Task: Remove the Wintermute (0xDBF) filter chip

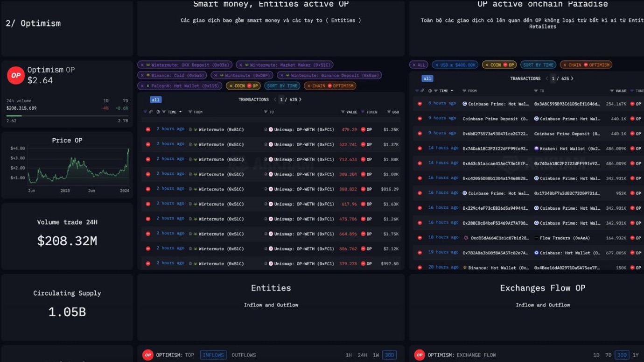Action: 216,75
